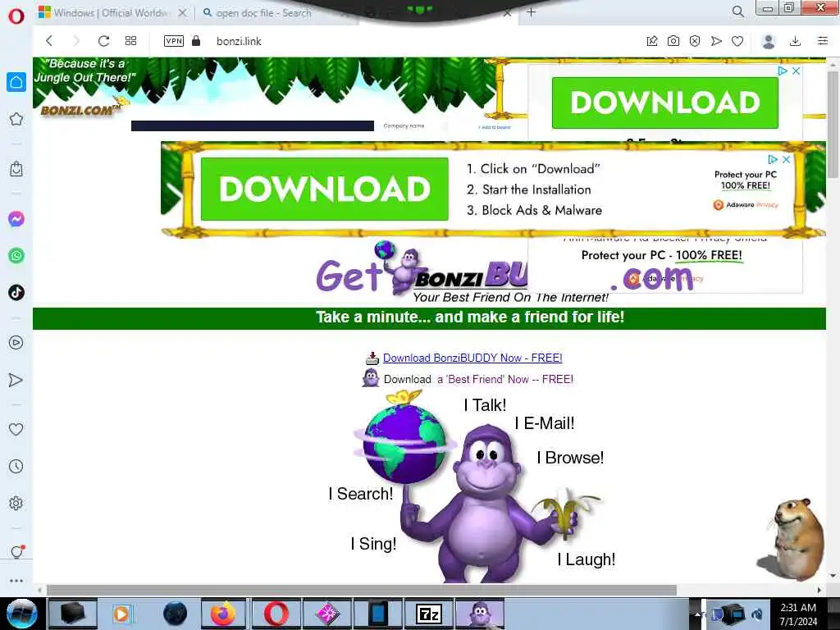Open the lightbulb tips sidebar icon

[x=16, y=552]
